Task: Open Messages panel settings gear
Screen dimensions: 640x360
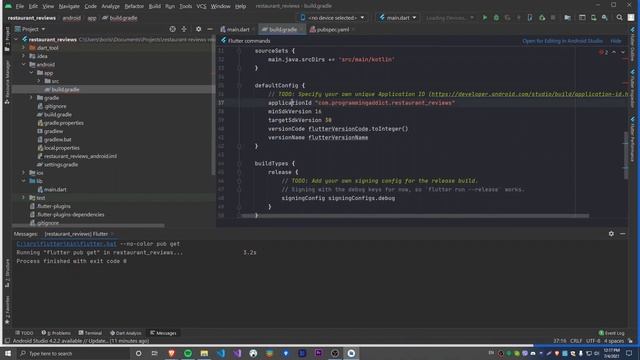Action: 611,233
